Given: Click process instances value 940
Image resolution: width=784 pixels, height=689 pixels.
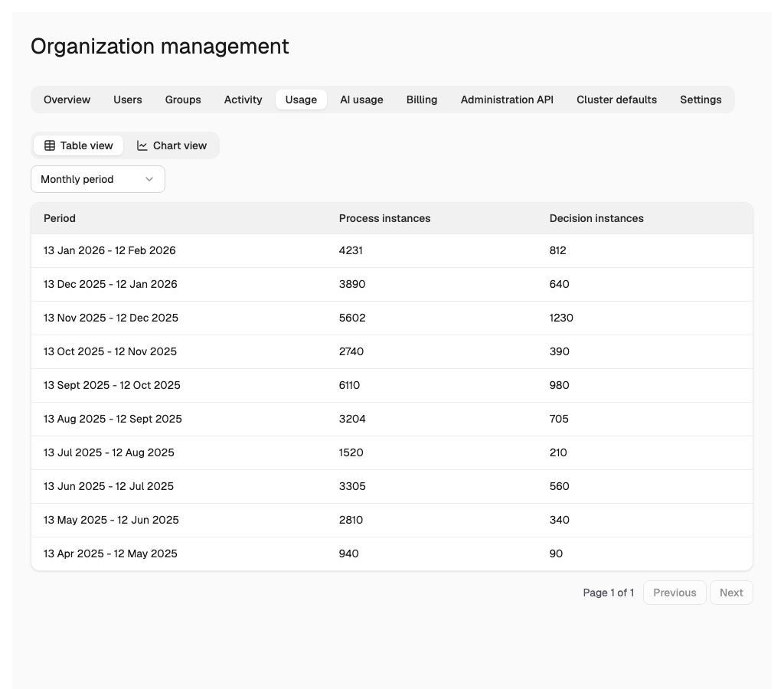Looking at the screenshot, I should click(348, 553).
